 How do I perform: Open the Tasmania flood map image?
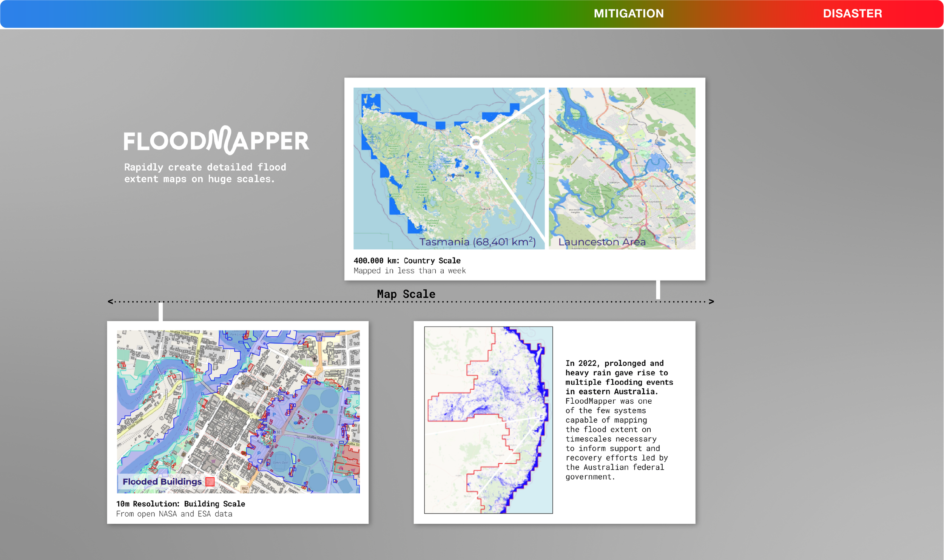click(x=449, y=168)
